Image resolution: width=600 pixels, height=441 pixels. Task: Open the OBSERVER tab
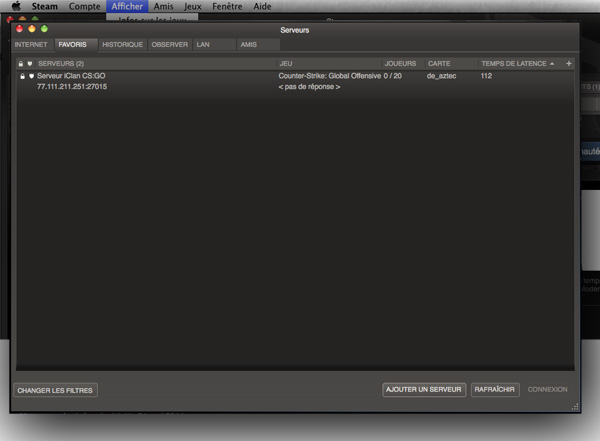pyautogui.click(x=170, y=44)
